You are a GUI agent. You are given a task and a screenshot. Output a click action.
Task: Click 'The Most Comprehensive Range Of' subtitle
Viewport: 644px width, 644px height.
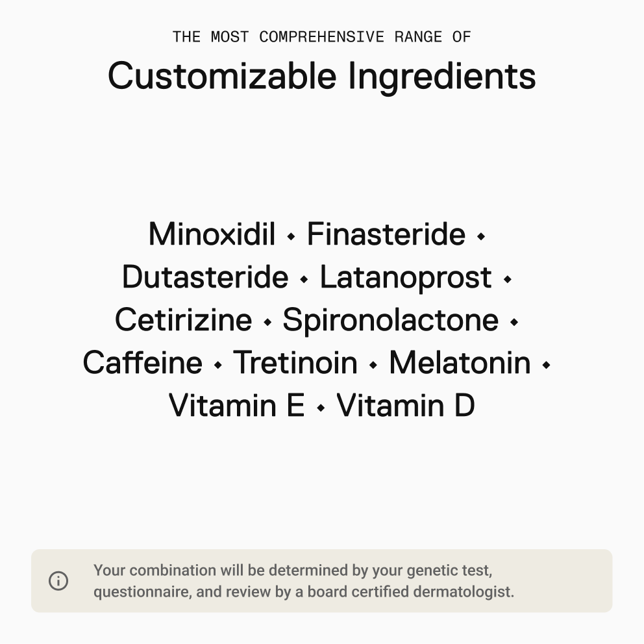point(321,37)
